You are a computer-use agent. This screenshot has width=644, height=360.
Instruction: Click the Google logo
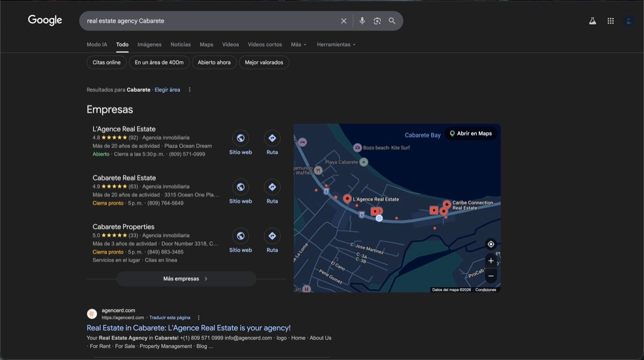point(45,20)
